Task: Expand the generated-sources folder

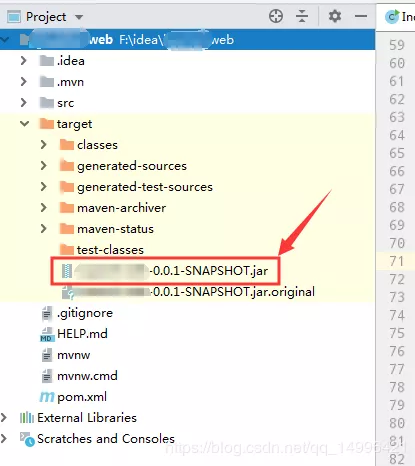Action: (43, 166)
